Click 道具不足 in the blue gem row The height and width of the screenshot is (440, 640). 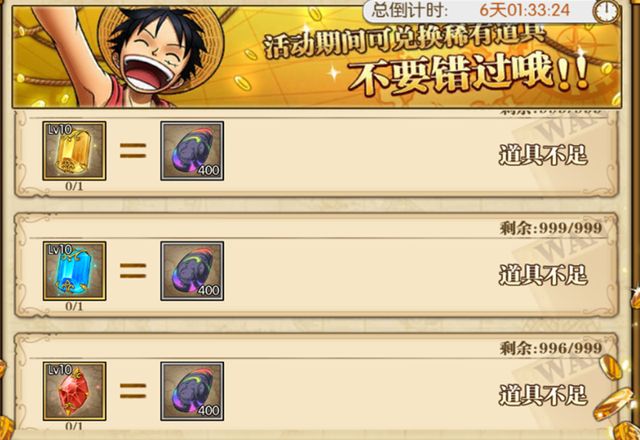[x=543, y=275]
